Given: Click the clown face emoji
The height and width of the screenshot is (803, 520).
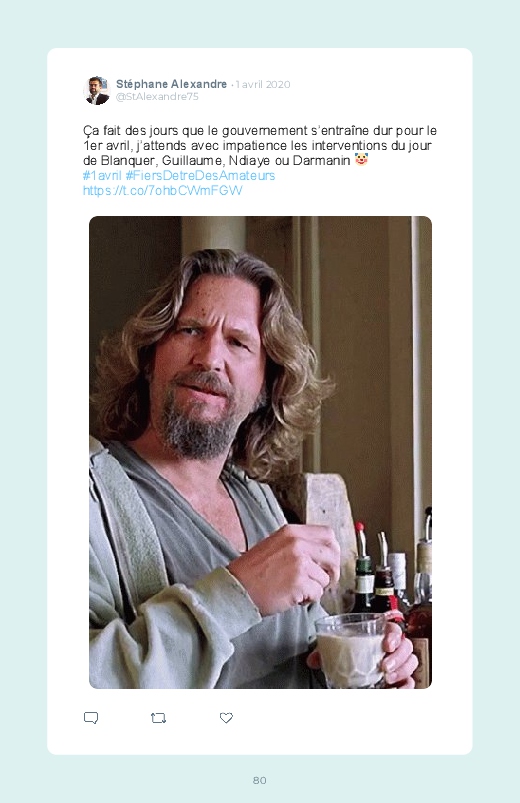Looking at the screenshot, I should coord(361,160).
